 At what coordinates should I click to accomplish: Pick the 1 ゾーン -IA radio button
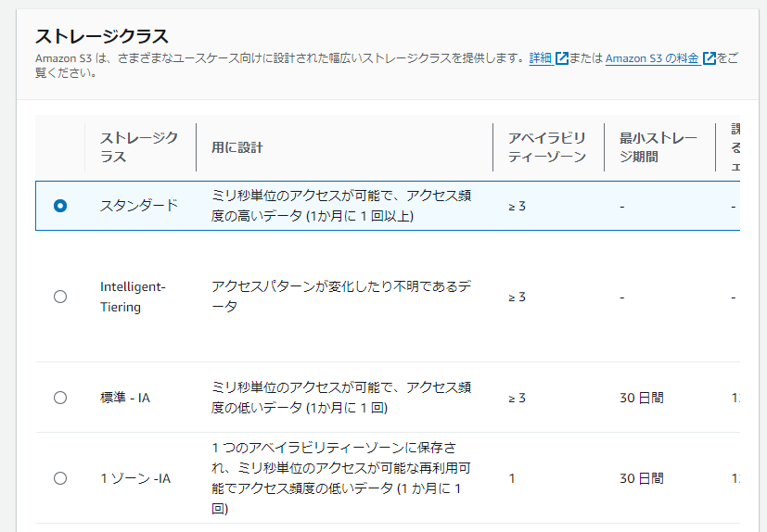(x=60, y=478)
